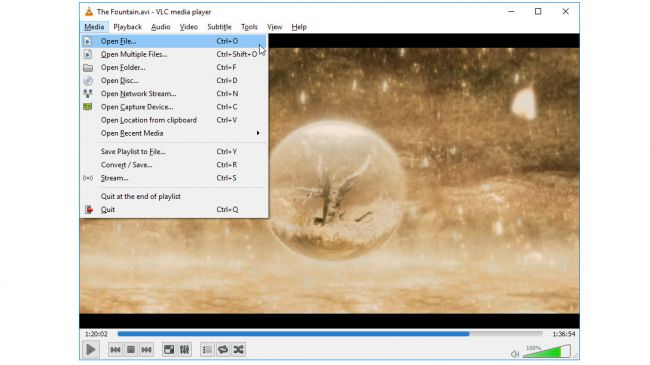Select Open Folder... menu entry
Image resolution: width=650 pixels, height=365 pixels.
[x=173, y=68]
